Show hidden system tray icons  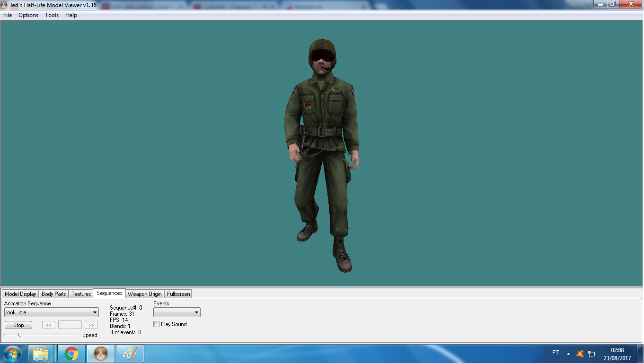point(568,354)
